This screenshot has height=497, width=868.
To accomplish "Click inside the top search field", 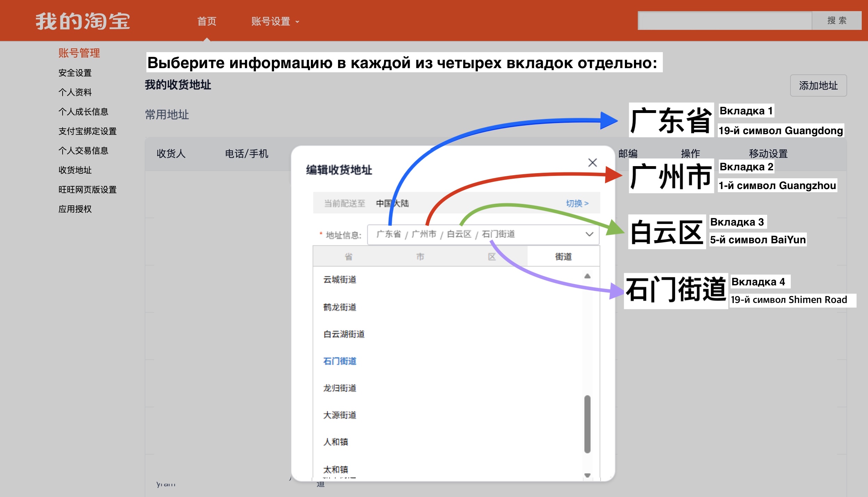I will tap(724, 21).
